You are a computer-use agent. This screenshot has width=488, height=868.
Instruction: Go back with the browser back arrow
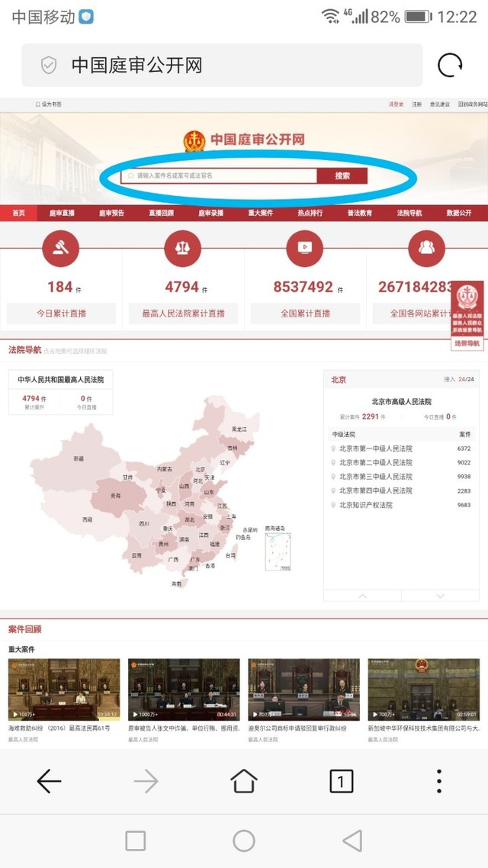pos(49,781)
